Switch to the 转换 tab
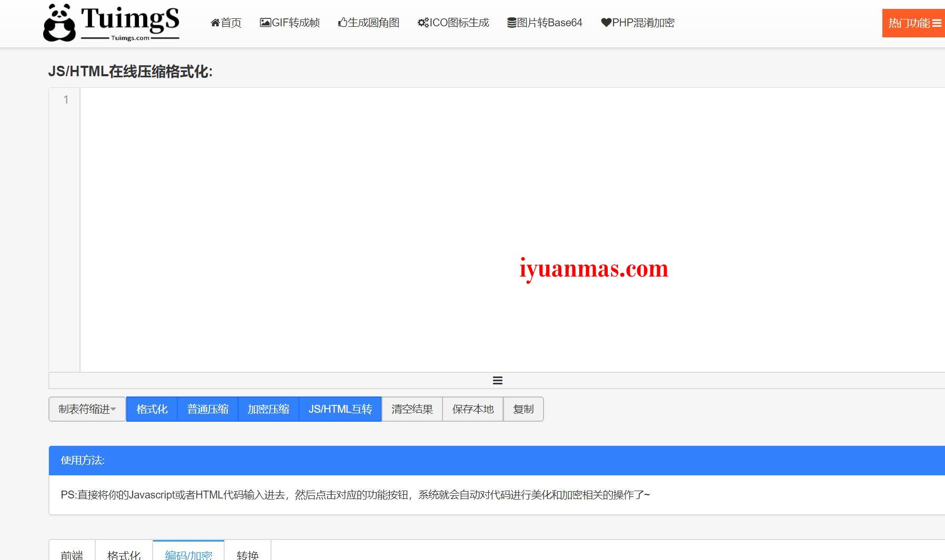This screenshot has height=560, width=945. 248,551
